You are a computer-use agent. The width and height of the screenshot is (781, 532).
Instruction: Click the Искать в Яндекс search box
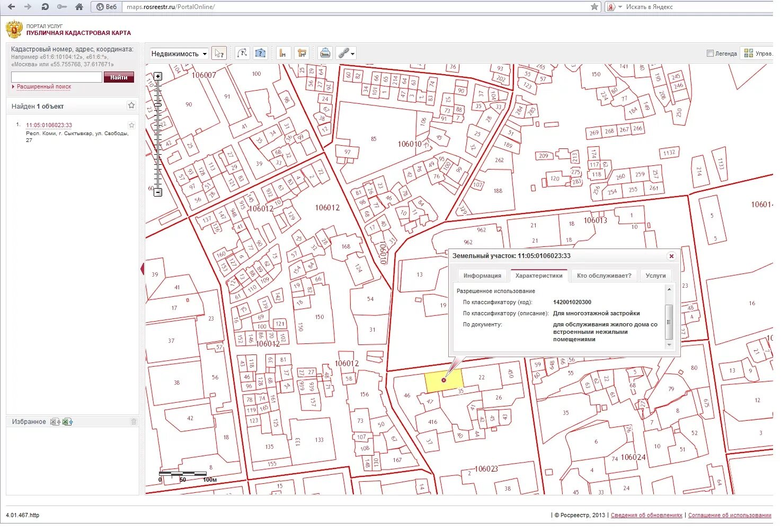click(x=698, y=7)
